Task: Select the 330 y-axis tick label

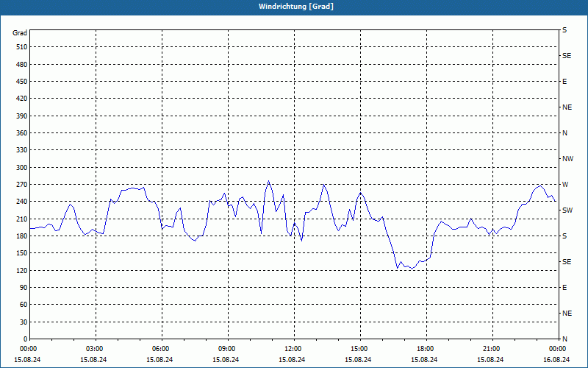Action: tap(22, 150)
